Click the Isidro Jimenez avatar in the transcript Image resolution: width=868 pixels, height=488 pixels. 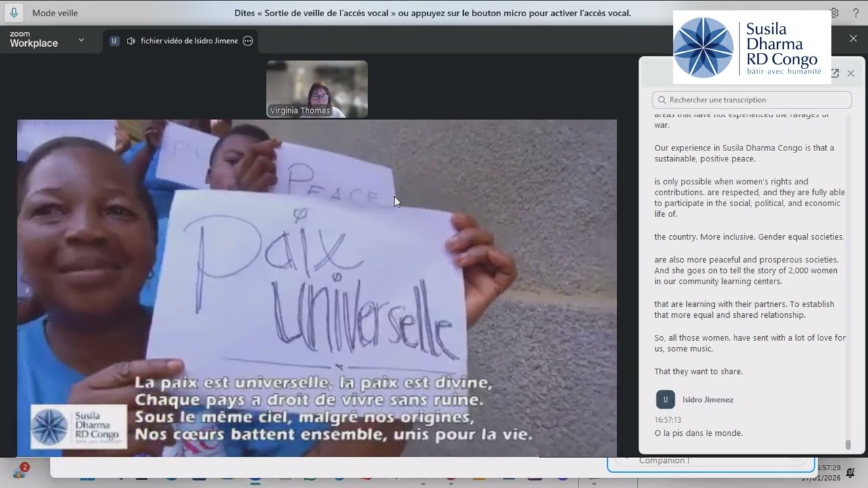pos(665,399)
